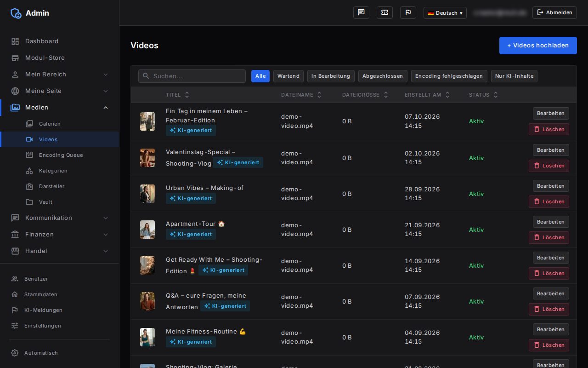
Task: Open the flag reports icon in header
Action: (408, 12)
